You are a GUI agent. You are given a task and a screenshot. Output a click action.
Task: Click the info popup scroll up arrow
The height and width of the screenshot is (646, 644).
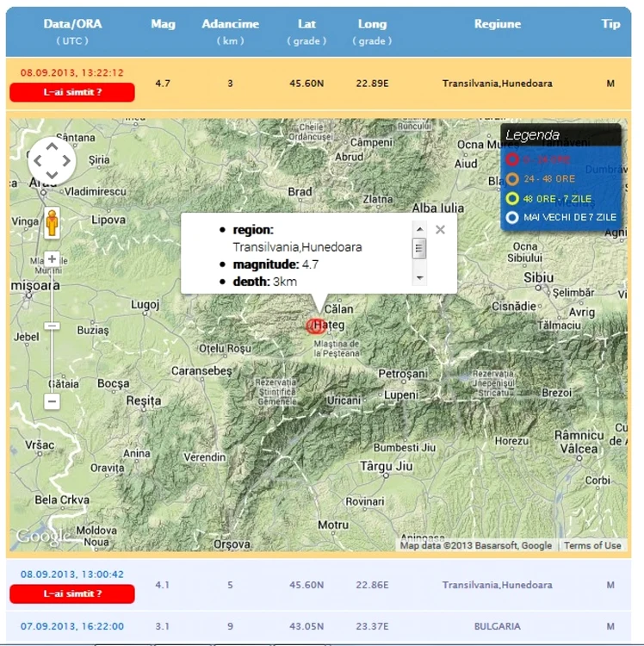419,229
